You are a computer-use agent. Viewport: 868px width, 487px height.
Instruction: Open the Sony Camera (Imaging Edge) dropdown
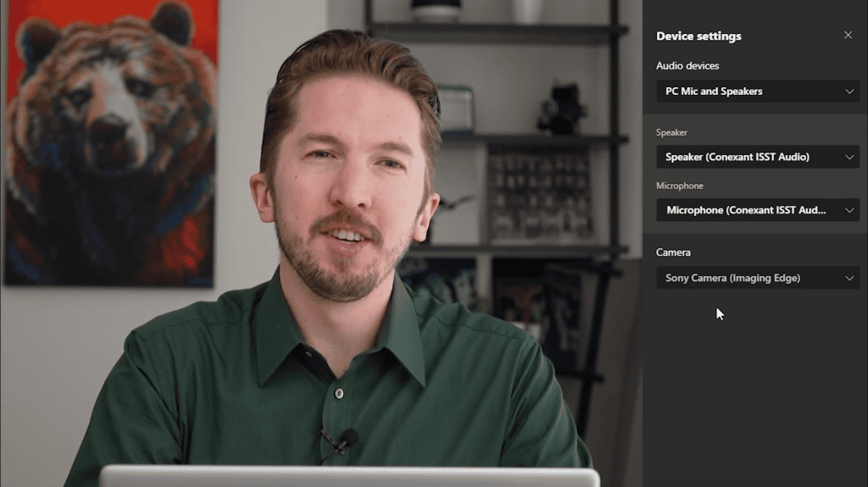(757, 278)
